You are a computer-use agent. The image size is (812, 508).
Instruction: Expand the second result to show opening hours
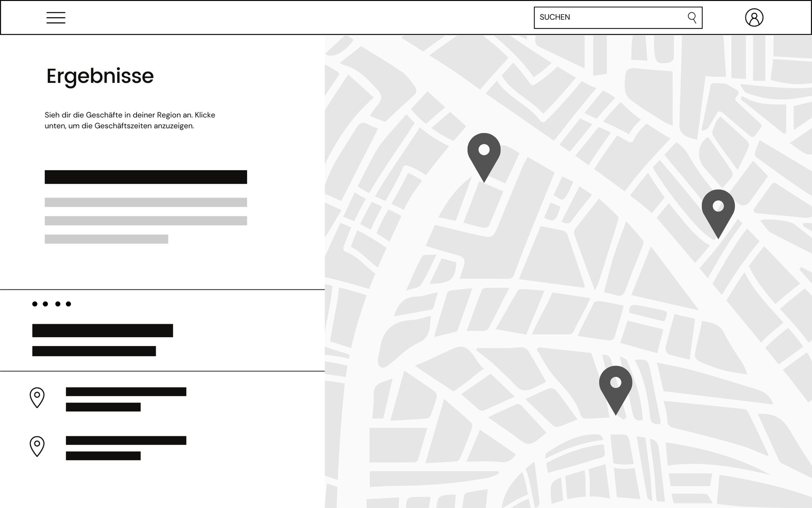tap(126, 445)
